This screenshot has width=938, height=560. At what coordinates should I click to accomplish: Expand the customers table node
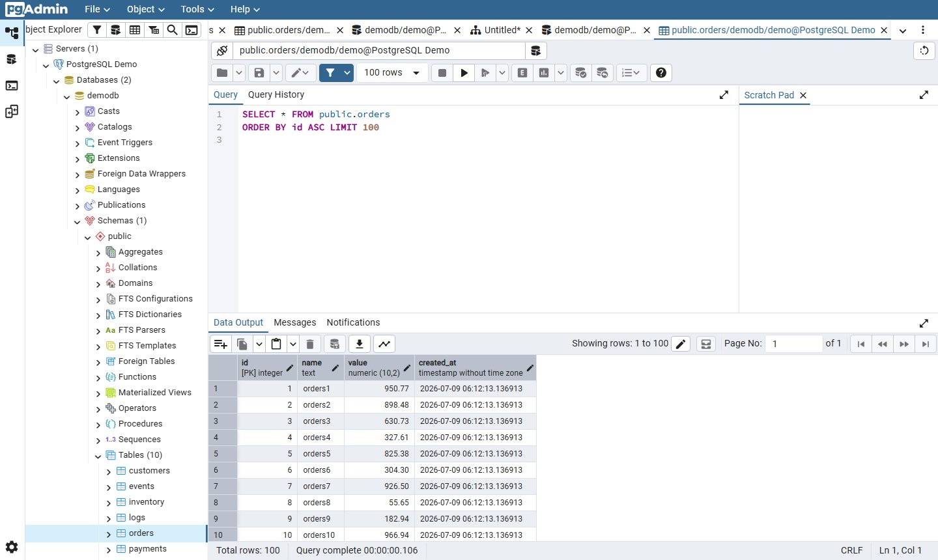point(109,471)
